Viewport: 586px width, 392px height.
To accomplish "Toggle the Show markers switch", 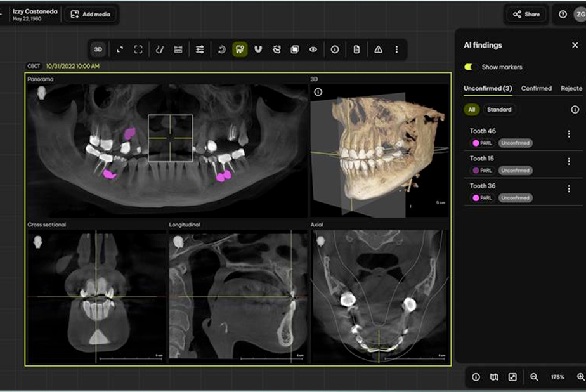I will click(x=469, y=67).
